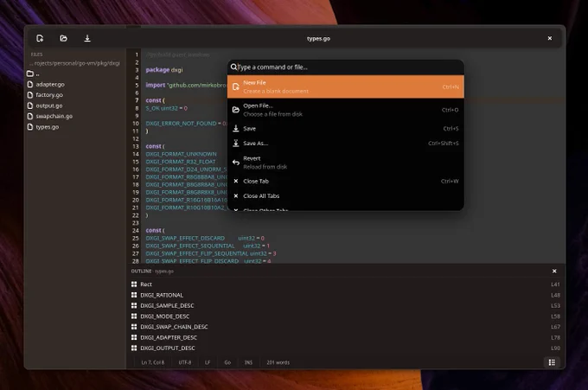
Task: Click 'package dxgi' on line 3
Action: coord(164,70)
